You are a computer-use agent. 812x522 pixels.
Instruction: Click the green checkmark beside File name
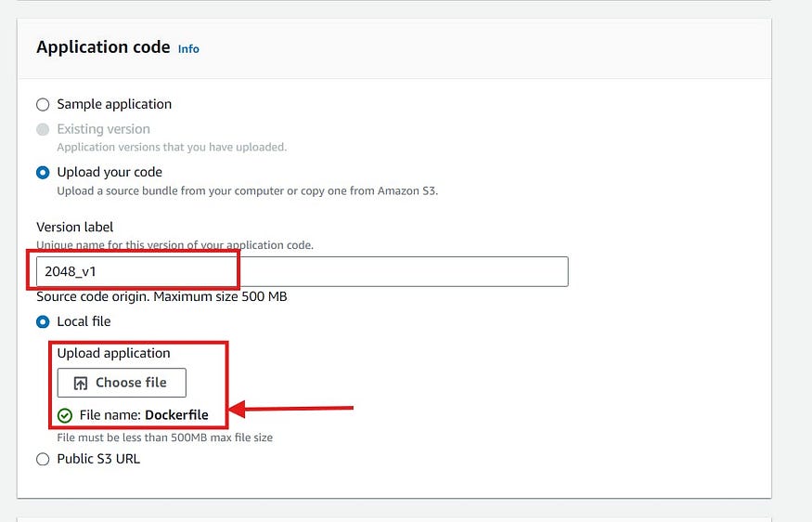pos(65,415)
